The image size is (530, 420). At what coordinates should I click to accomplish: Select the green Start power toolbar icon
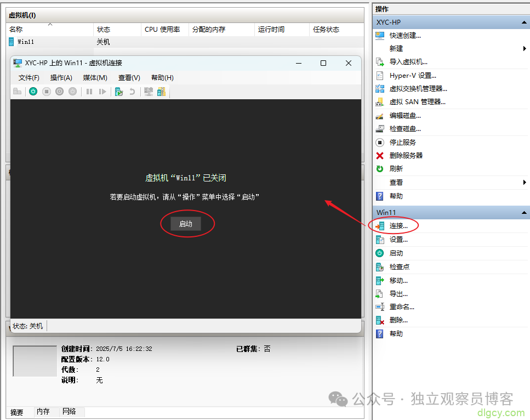[x=33, y=91]
